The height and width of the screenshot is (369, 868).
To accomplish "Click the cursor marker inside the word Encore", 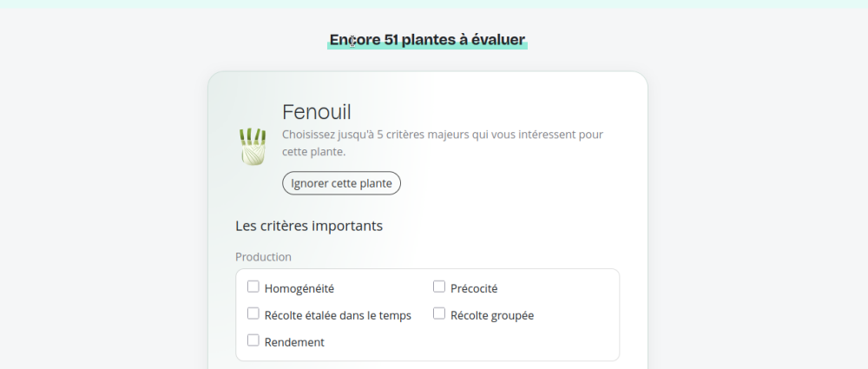I will [352, 42].
